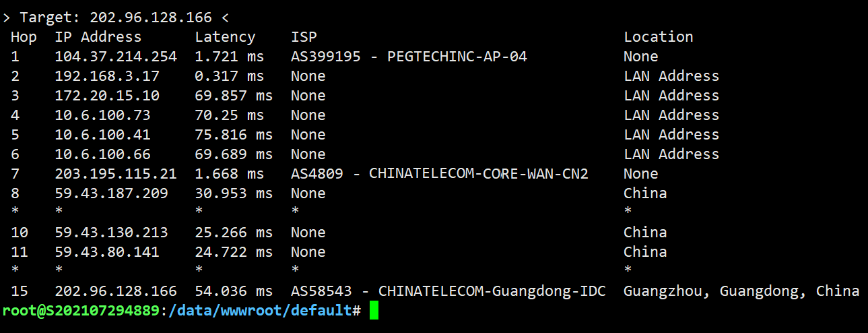Click AS4809 - CHINATELECOM-CORE-WAN-CN2 entry

pos(440,174)
